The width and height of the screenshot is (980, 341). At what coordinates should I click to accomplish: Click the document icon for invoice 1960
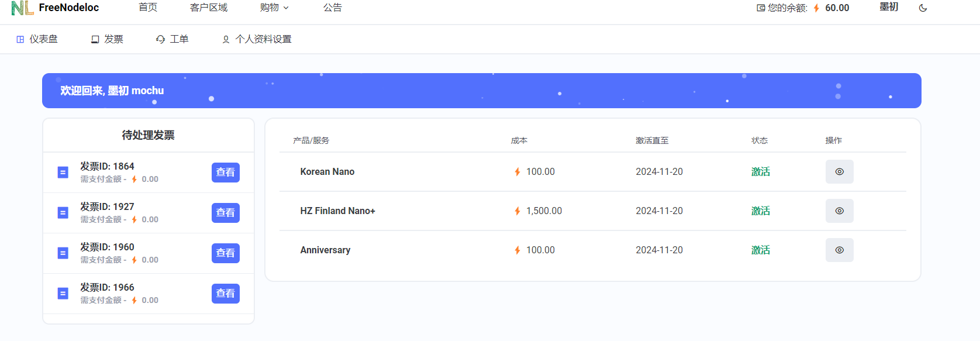[63, 253]
